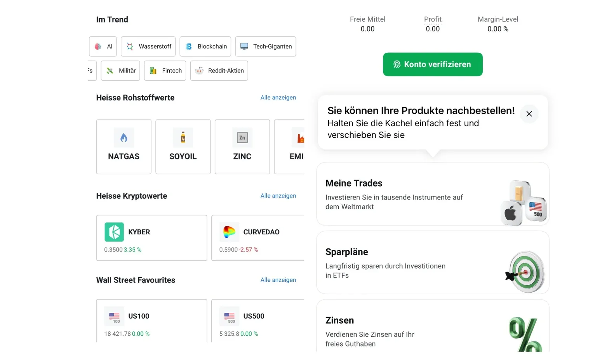This screenshot has height=364, width=607.
Task: Click KYBER price change 3.35 %
Action: pyautogui.click(x=132, y=250)
